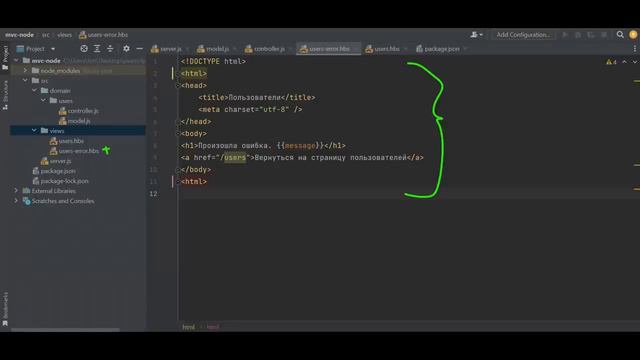Open the editor tabs more-options kebab icon
The image size is (640, 360).
(x=635, y=49)
